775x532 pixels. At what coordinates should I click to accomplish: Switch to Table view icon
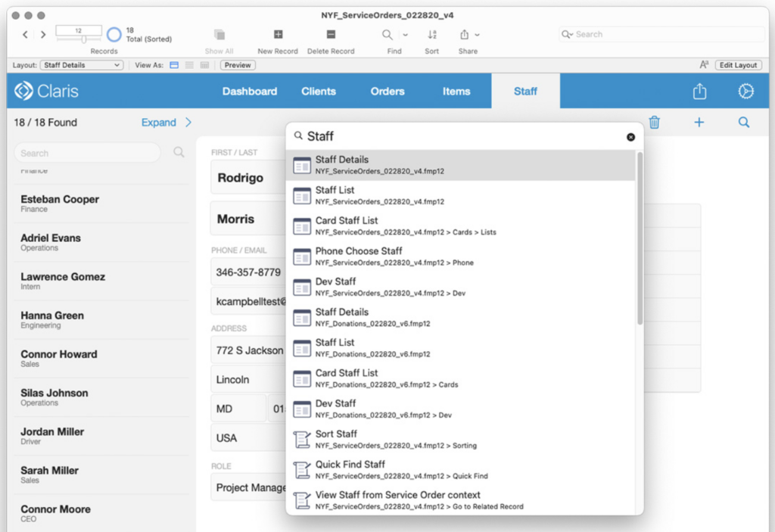click(204, 65)
